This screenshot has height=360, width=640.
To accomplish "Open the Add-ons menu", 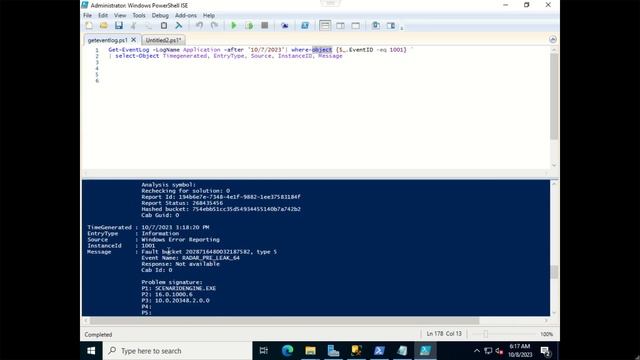I will (186, 16).
